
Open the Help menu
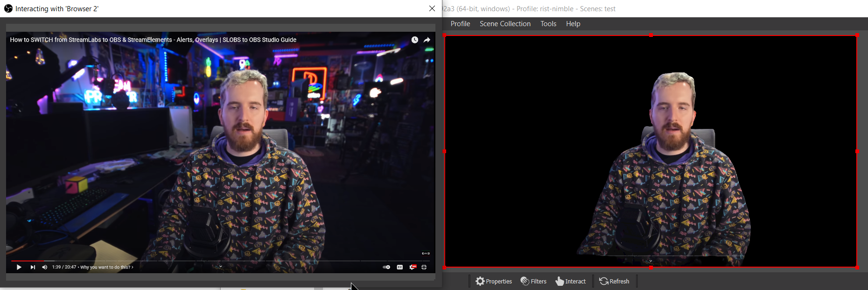[573, 24]
